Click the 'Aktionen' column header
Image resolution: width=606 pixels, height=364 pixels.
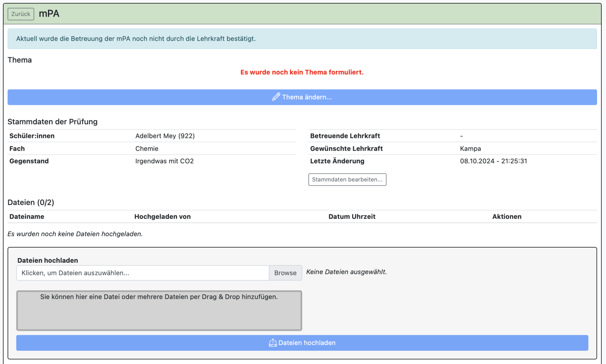[507, 217]
